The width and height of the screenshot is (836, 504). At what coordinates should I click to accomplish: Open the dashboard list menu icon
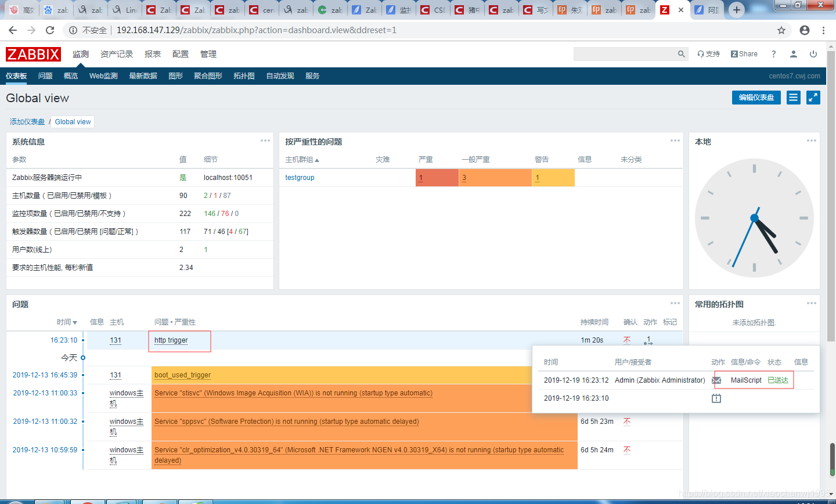(794, 98)
